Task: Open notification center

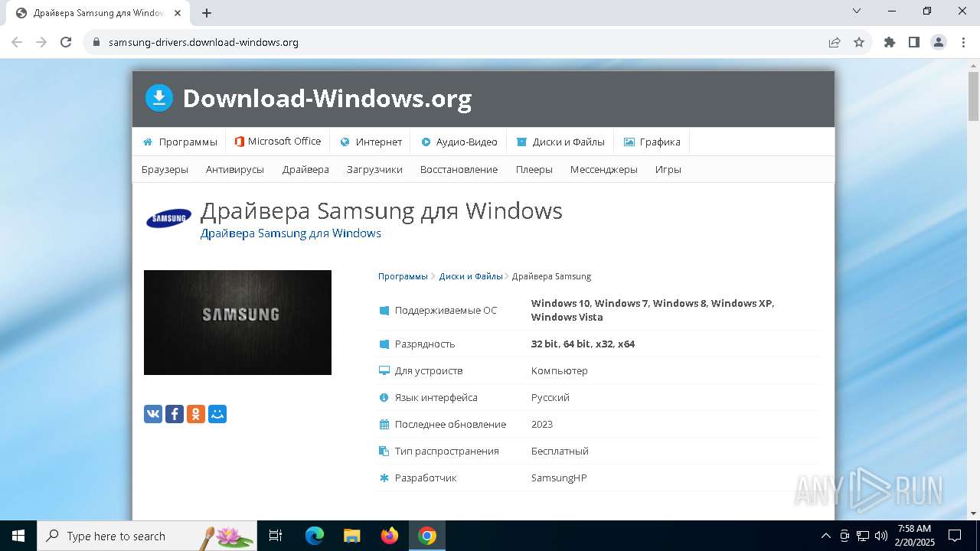Action: click(955, 536)
